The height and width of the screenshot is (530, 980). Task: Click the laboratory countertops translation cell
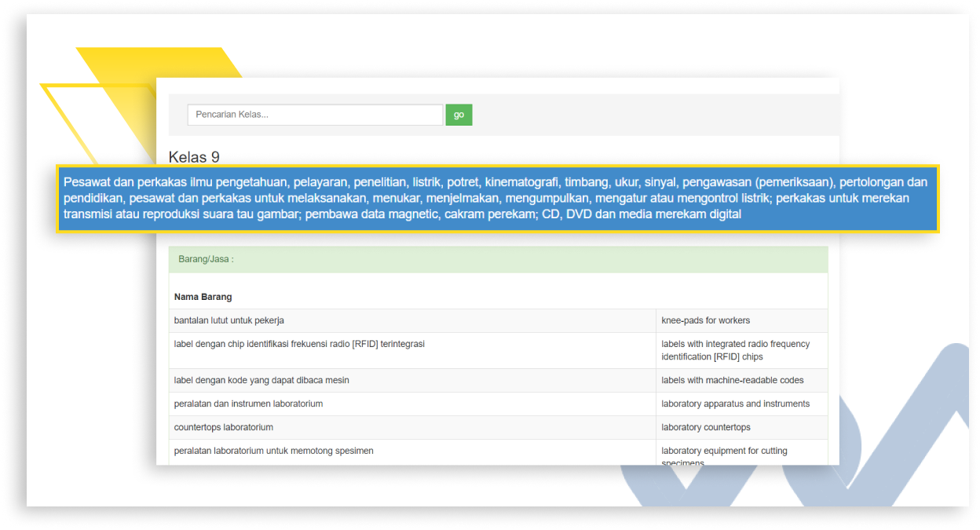click(705, 427)
